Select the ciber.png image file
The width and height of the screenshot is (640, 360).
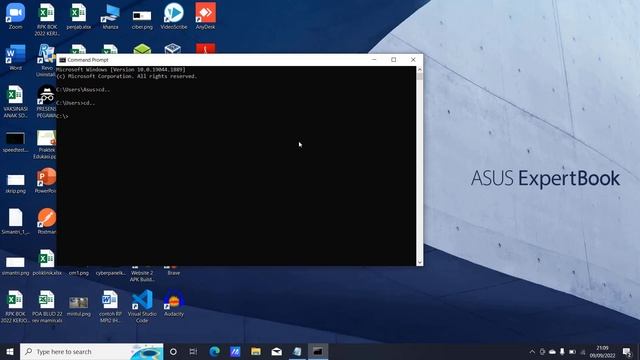click(x=142, y=19)
